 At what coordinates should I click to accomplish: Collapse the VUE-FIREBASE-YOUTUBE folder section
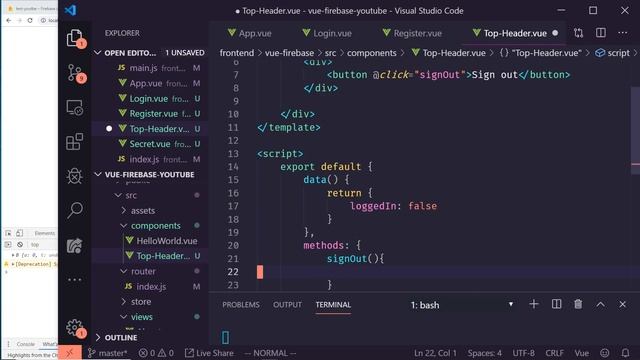click(x=98, y=174)
